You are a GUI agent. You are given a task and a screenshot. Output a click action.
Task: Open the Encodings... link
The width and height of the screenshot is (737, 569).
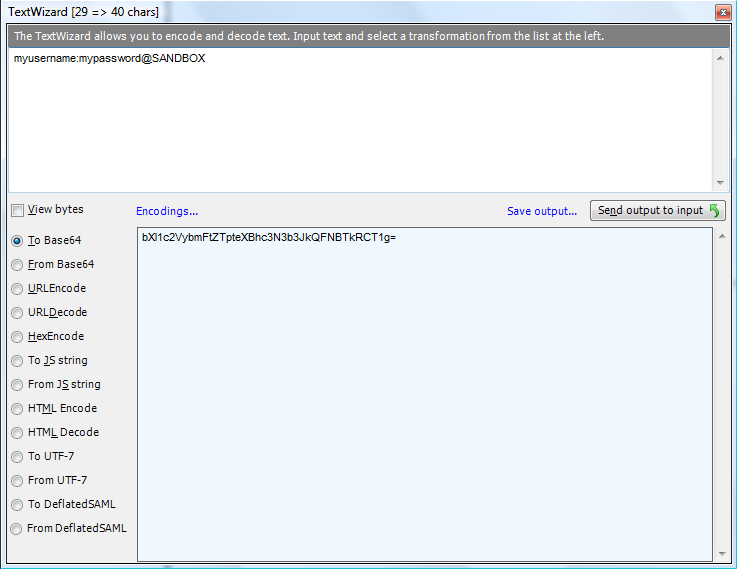tap(167, 211)
